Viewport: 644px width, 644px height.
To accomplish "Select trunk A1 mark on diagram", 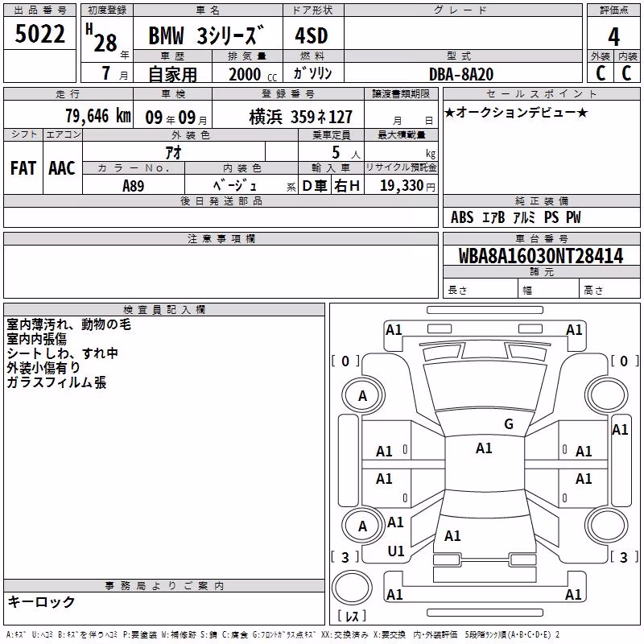I will [x=452, y=536].
